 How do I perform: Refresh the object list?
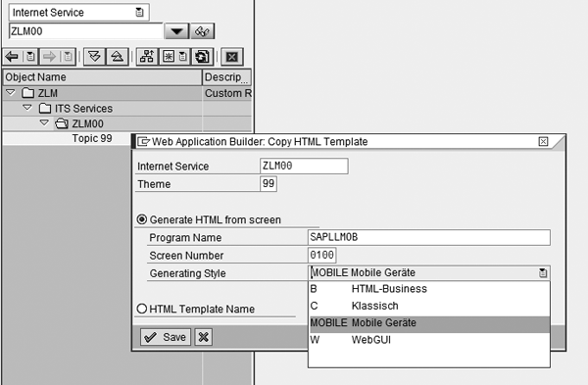tap(203, 57)
